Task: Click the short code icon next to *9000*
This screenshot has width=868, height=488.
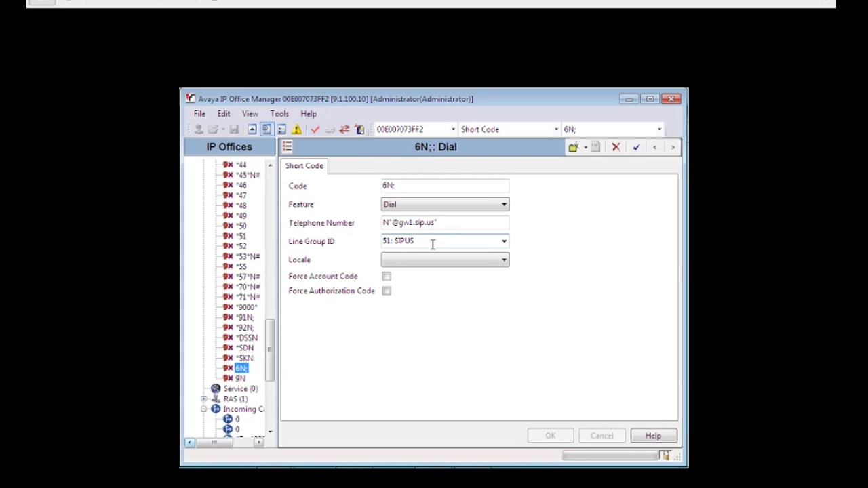Action: tap(228, 307)
